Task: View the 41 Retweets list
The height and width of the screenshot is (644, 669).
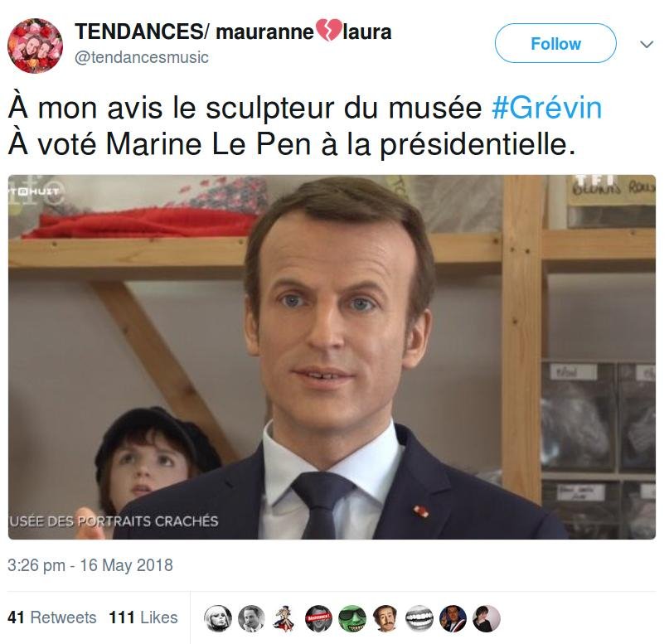Action: 52,617
